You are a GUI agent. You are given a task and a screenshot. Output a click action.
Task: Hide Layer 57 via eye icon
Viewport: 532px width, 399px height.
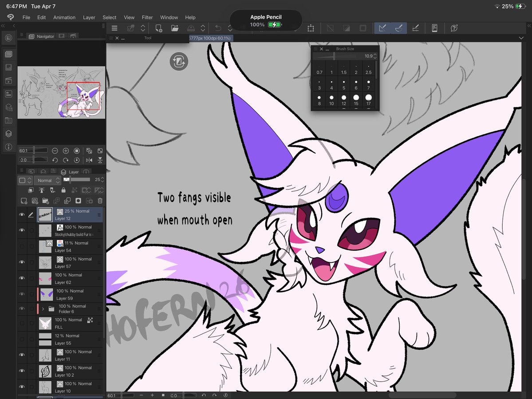point(22,262)
